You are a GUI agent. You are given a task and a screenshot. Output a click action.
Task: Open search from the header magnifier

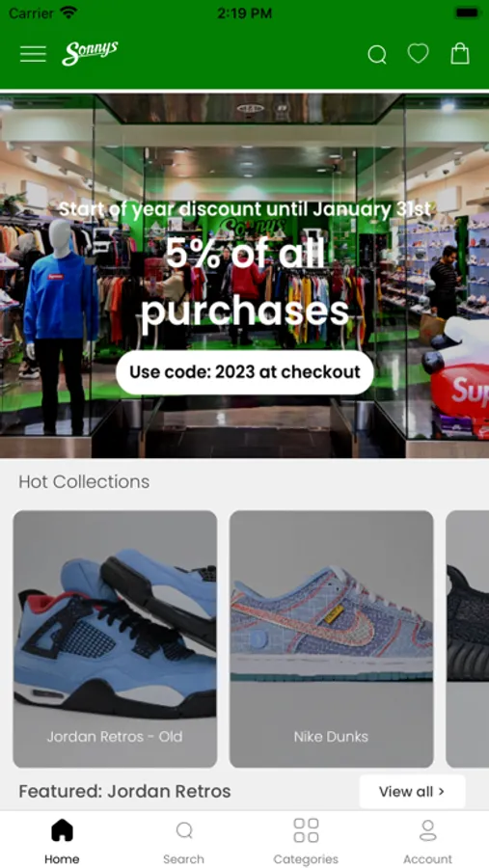(x=377, y=54)
